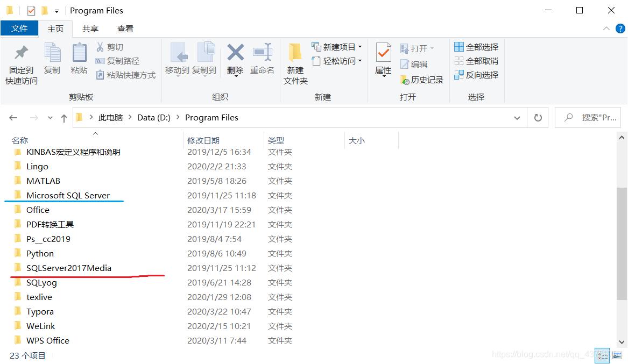The image size is (628, 364).
Task: Click the Rename (重命名) icon
Action: click(x=262, y=53)
